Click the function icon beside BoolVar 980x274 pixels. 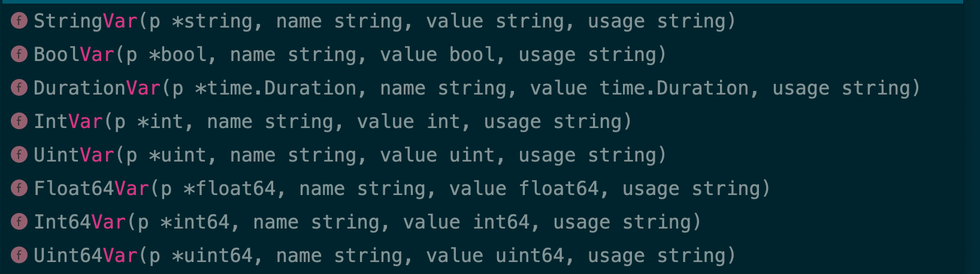(x=19, y=54)
